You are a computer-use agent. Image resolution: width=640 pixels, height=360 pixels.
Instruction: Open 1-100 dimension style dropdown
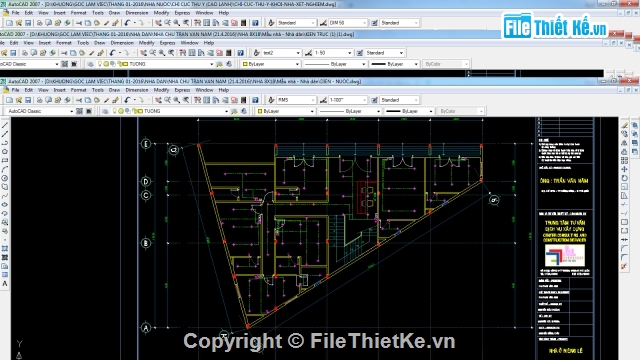[364, 100]
